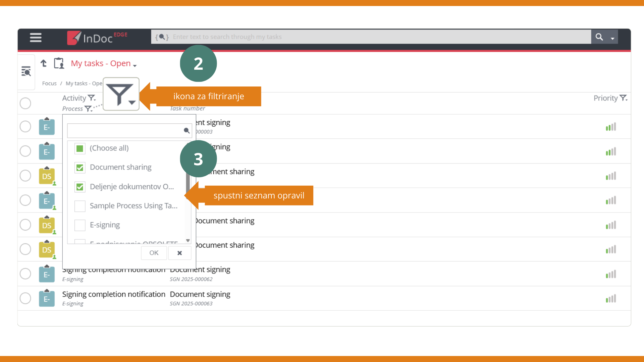Check the E-signing filter checkbox

[80, 225]
